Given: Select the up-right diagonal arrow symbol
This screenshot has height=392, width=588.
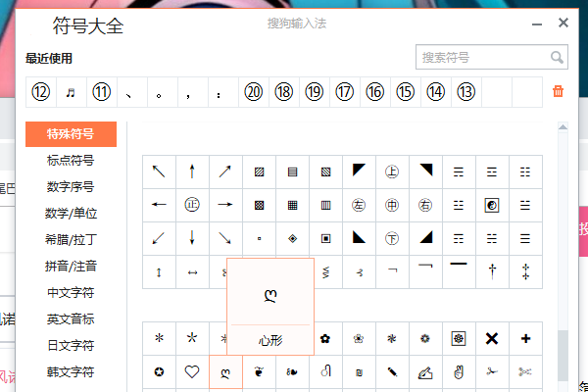Looking at the screenshot, I should (225, 171).
